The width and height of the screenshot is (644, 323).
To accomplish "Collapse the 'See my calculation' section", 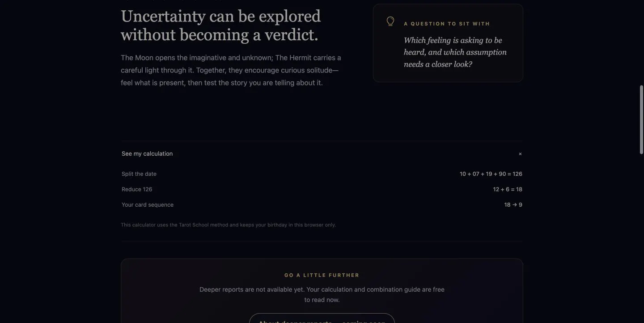I will [322, 153].
